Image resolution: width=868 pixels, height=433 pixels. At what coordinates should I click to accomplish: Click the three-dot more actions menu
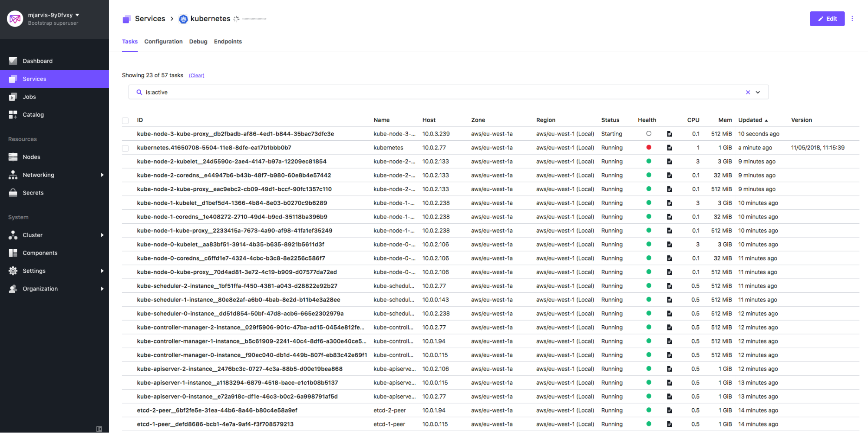(852, 19)
